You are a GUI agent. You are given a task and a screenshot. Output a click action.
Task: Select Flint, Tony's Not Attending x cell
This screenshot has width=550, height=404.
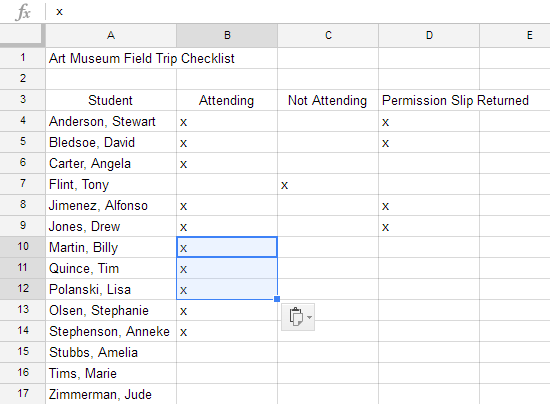point(328,184)
